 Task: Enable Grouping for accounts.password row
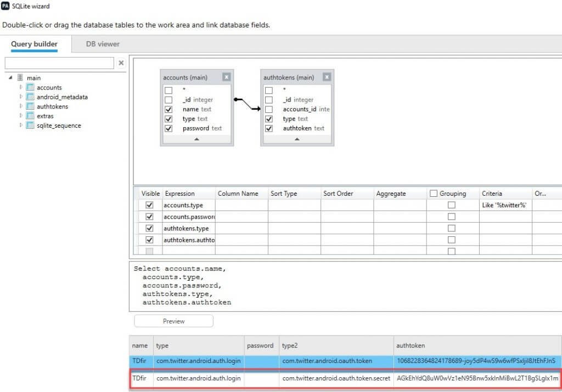point(452,217)
